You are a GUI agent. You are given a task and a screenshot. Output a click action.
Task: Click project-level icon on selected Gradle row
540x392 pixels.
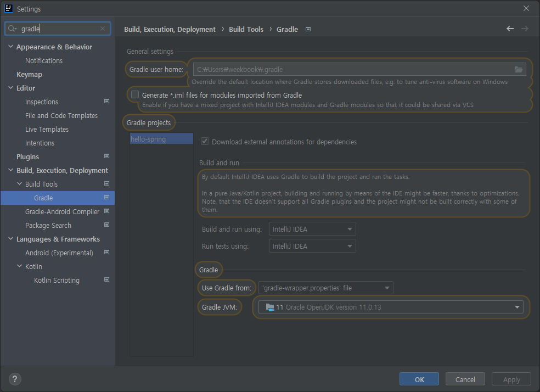(107, 198)
